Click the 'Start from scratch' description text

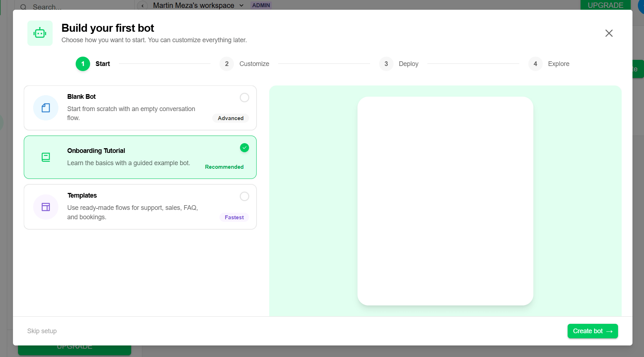pyautogui.click(x=131, y=113)
